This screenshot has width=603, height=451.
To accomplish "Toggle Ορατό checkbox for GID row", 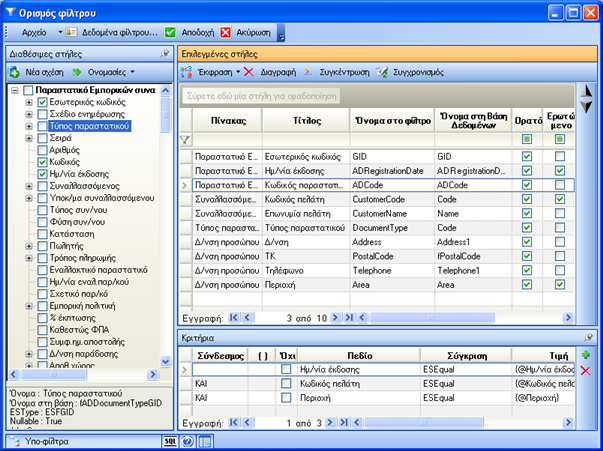I will [527, 156].
